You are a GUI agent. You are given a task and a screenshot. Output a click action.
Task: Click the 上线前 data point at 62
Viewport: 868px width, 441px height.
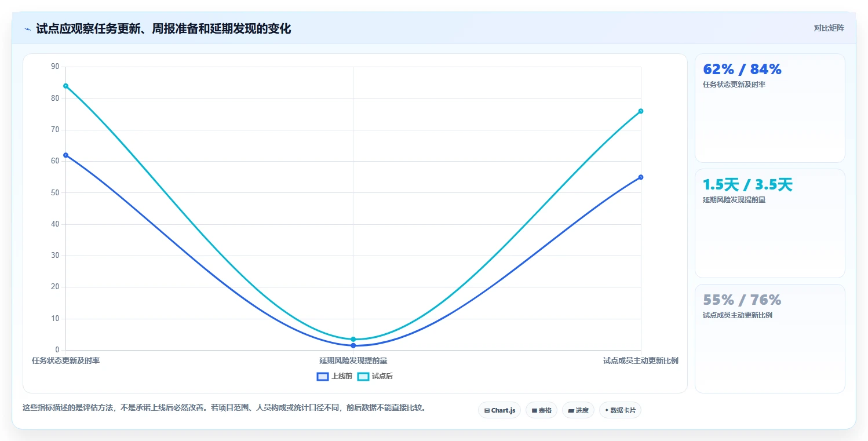[65, 155]
